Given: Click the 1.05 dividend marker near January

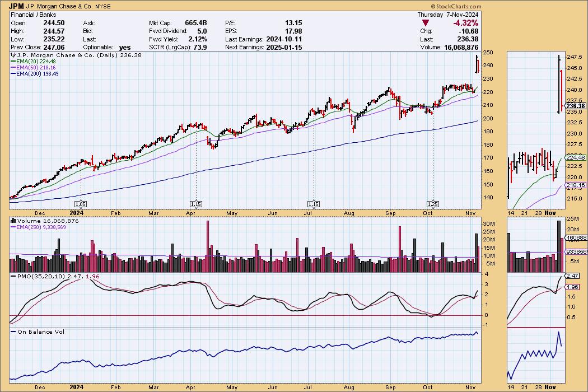Looking at the screenshot, I should click(x=81, y=204).
